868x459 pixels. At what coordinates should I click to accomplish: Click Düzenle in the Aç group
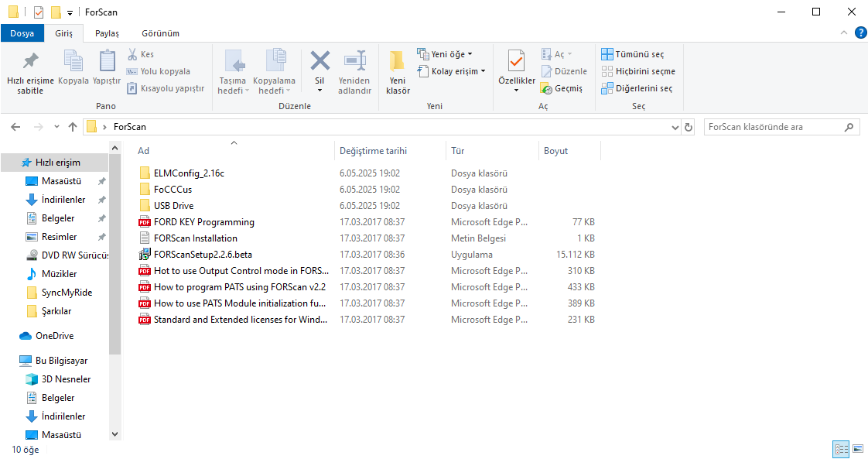(x=564, y=71)
